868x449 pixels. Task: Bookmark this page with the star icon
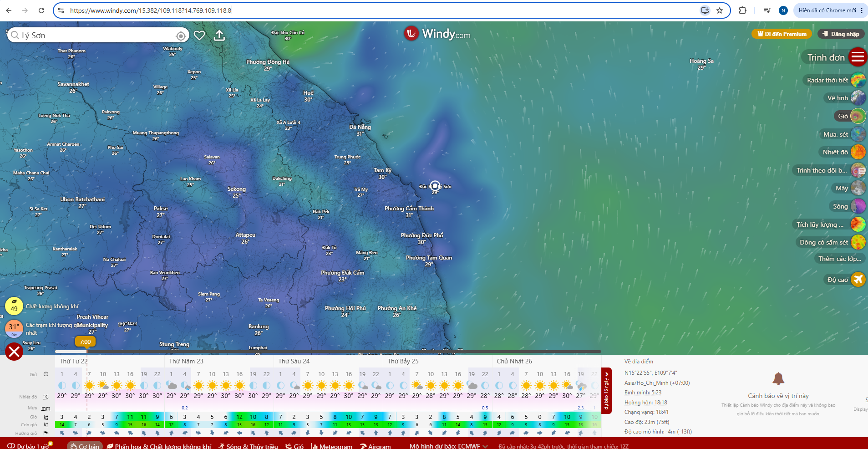720,10
